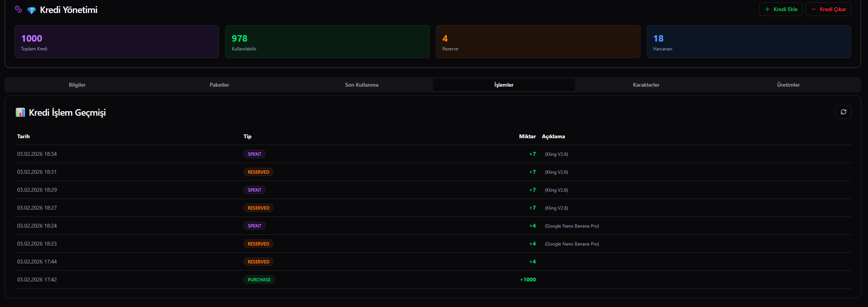Click the SPENT badge in 18:24 row
This screenshot has height=307, width=868.
[x=255, y=226]
